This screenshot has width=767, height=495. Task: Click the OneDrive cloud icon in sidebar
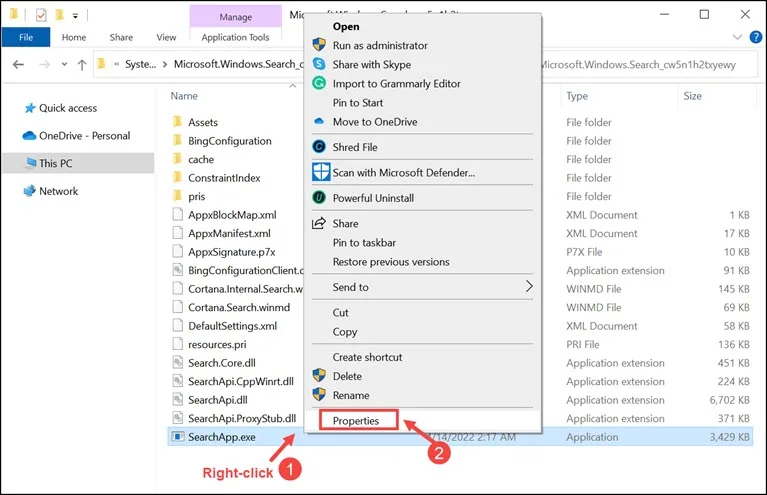point(29,135)
